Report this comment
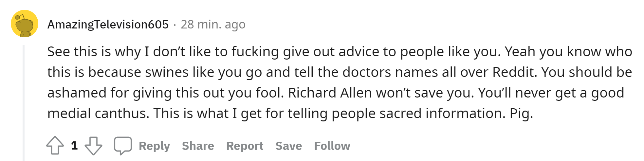This screenshot has height=161, width=644. tap(245, 146)
